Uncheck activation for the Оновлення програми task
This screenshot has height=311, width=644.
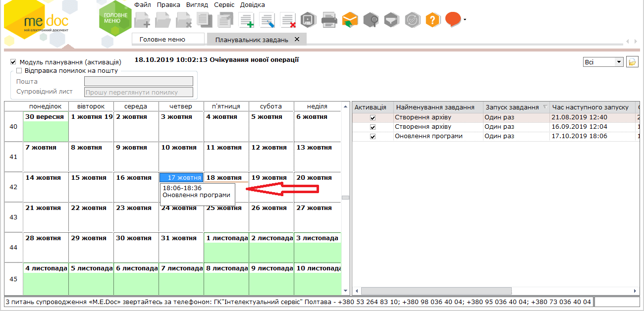click(x=373, y=136)
